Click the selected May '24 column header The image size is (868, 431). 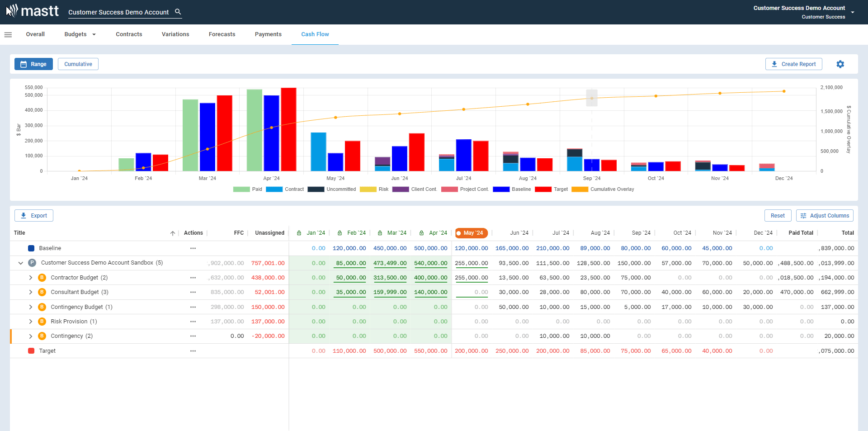pyautogui.click(x=471, y=232)
